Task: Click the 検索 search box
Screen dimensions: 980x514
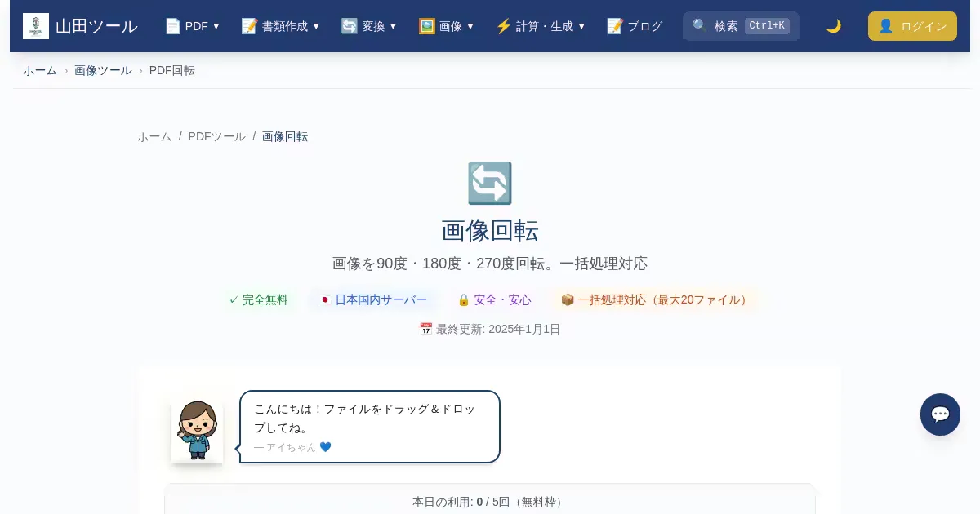Action: pyautogui.click(x=740, y=26)
